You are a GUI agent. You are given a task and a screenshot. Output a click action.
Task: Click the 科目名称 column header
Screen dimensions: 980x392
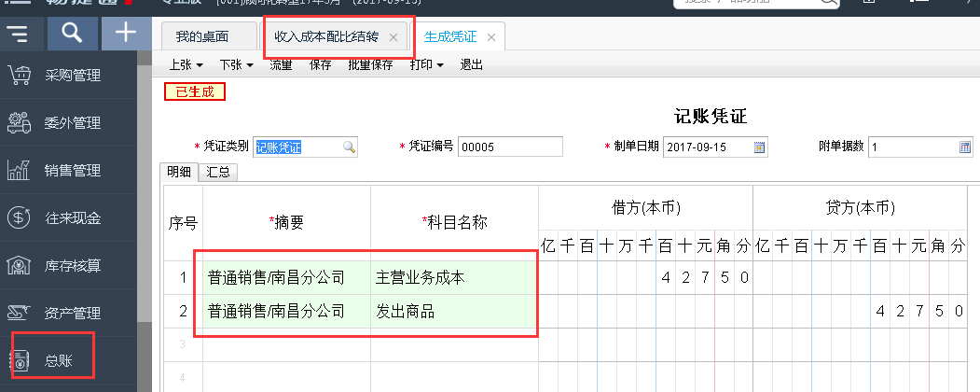(454, 222)
